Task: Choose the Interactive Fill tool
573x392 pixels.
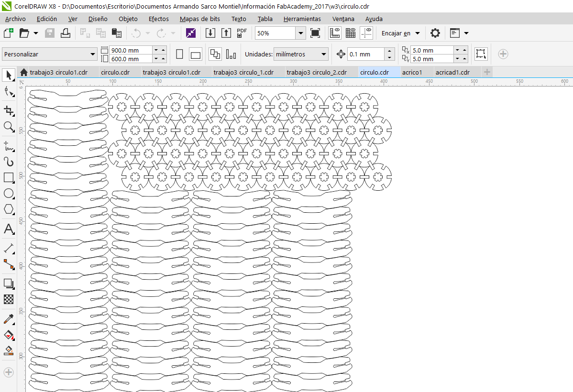Action: point(9,335)
